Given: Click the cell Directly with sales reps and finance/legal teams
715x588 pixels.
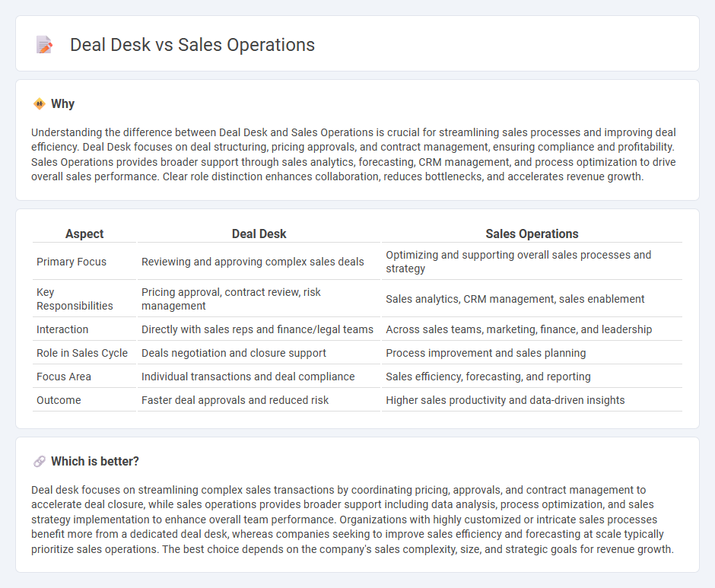Looking at the screenshot, I should click(x=259, y=329).
